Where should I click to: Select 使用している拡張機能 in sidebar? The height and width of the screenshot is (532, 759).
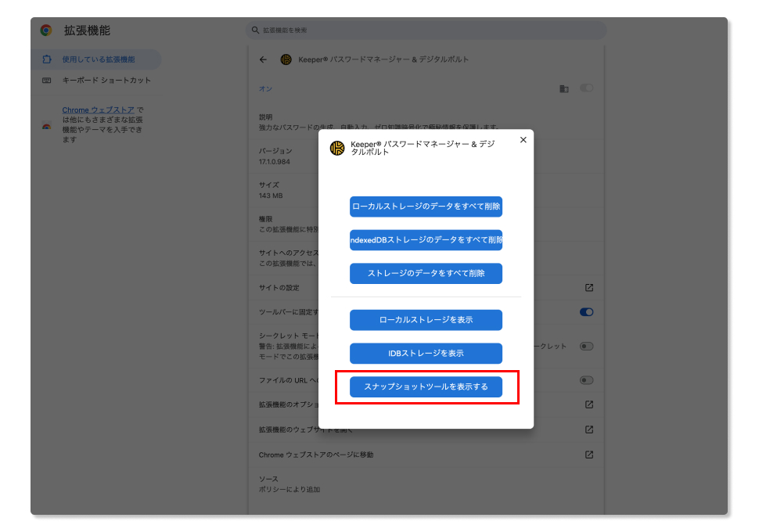pos(98,59)
